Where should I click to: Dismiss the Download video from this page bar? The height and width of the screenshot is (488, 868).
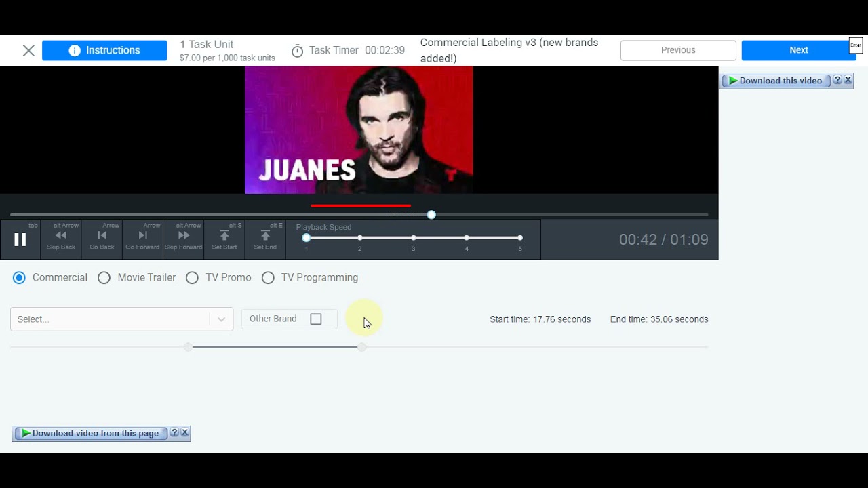coord(184,432)
